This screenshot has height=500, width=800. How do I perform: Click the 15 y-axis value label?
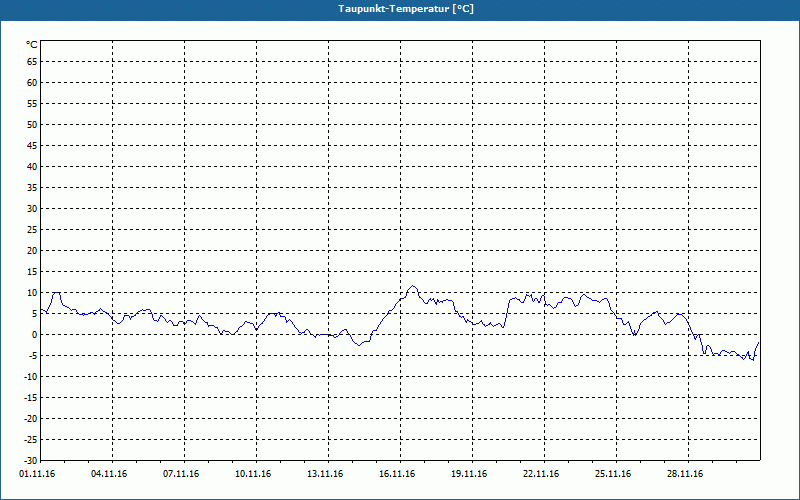32,272
